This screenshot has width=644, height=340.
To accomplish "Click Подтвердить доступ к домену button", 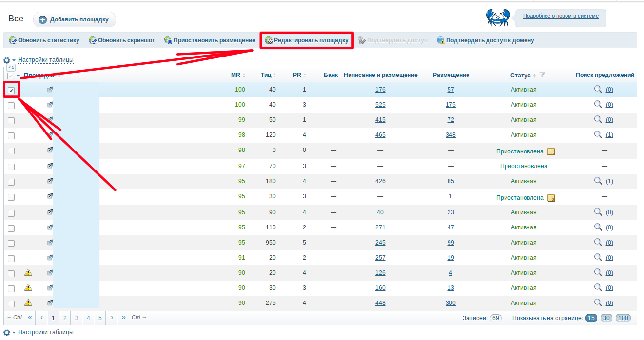I will pyautogui.click(x=486, y=40).
